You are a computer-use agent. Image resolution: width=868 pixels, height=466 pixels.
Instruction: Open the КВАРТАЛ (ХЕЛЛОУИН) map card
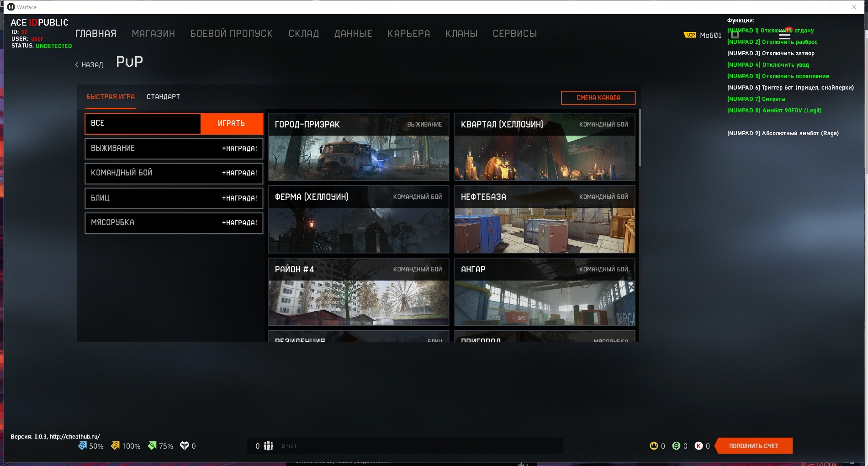(545, 147)
